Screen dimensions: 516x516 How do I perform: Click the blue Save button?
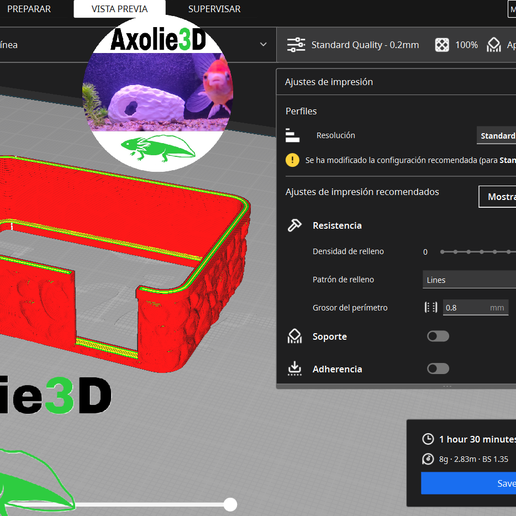point(468,483)
